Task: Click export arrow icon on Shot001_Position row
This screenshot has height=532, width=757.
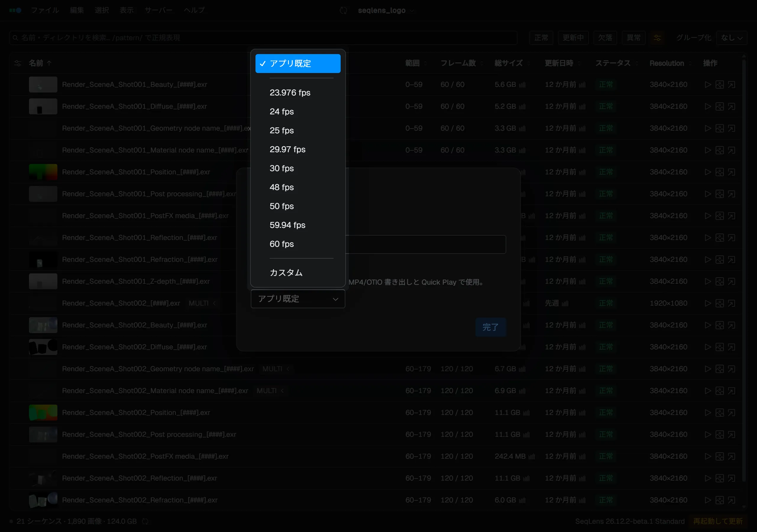Action: click(x=731, y=172)
